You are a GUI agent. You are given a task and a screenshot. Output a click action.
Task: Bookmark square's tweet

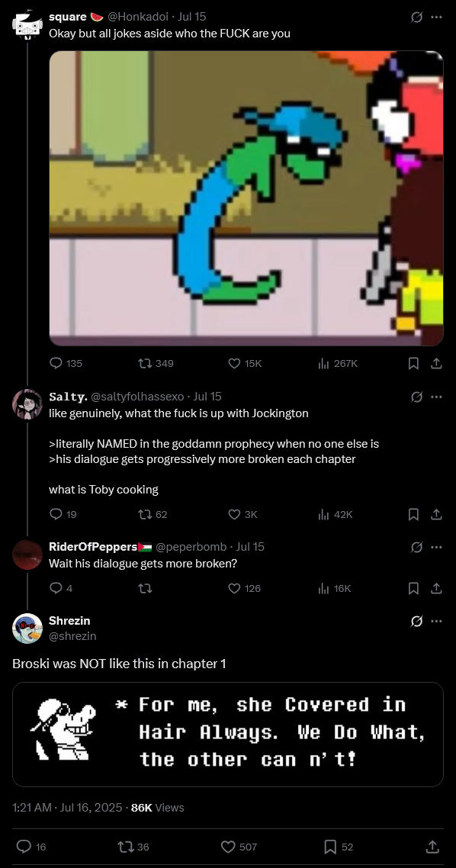pos(413,363)
